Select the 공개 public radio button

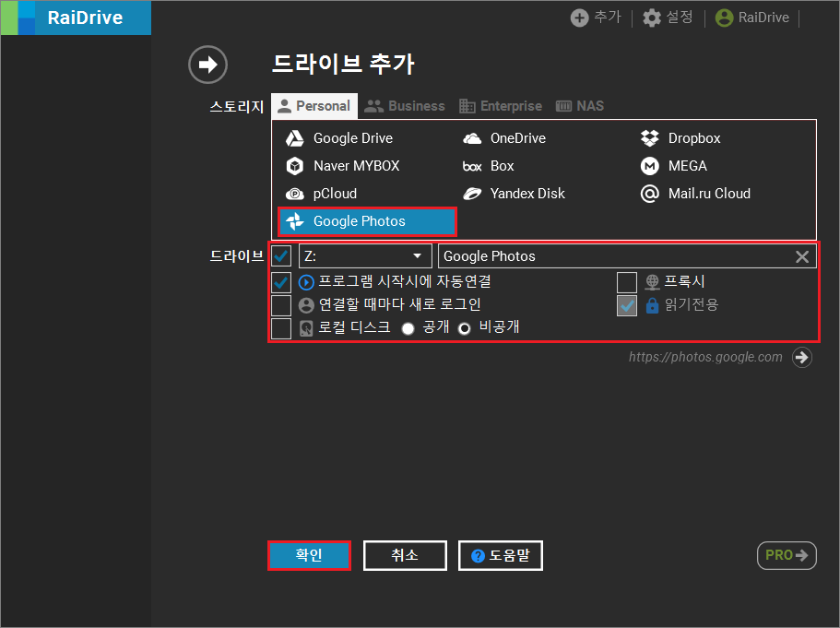pyautogui.click(x=408, y=328)
